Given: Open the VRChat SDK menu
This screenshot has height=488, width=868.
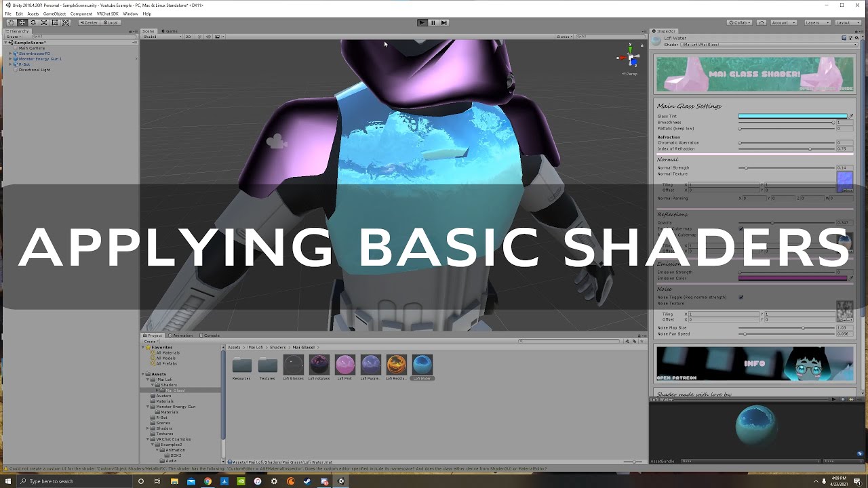Looking at the screenshot, I should pos(107,14).
